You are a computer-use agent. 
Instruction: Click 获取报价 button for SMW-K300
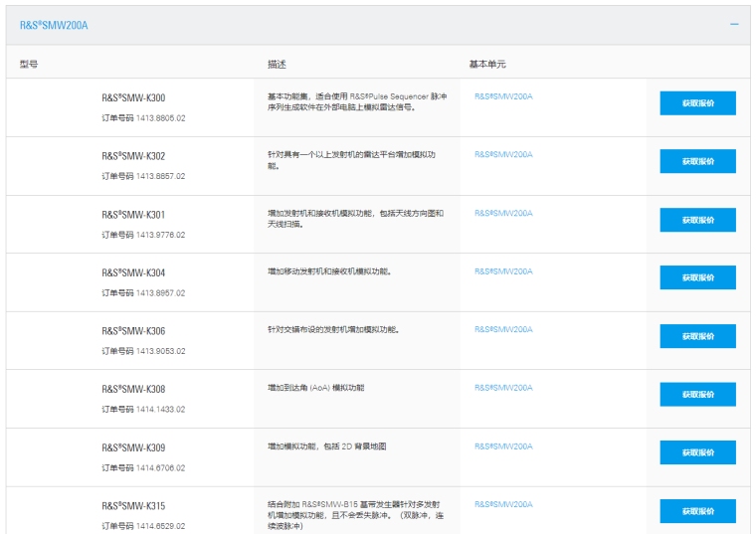[x=697, y=103]
